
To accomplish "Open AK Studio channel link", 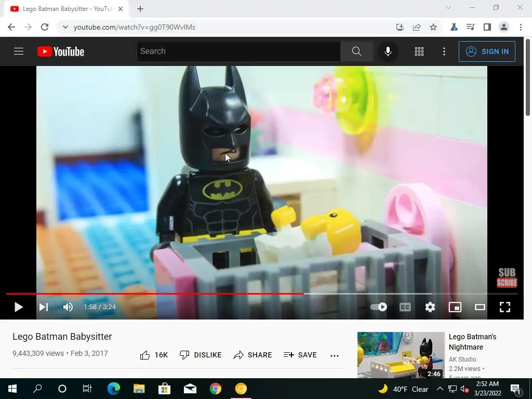I will pyautogui.click(x=462, y=359).
